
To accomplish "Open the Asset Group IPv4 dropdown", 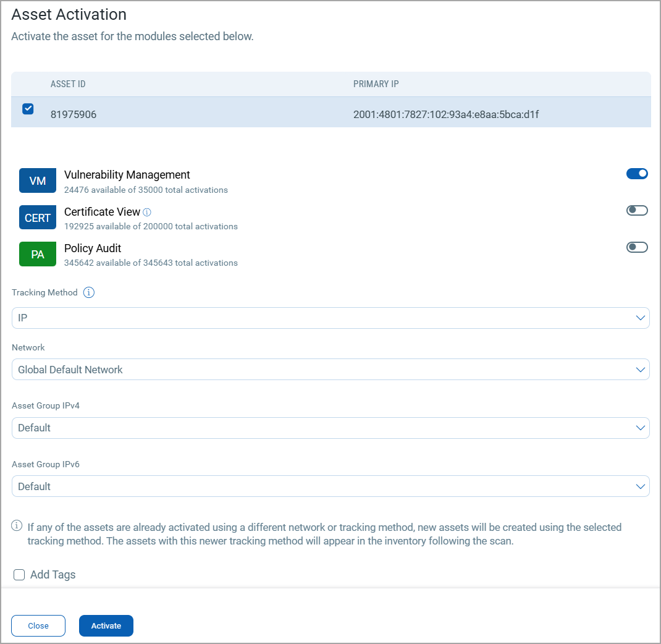I will pyautogui.click(x=330, y=428).
